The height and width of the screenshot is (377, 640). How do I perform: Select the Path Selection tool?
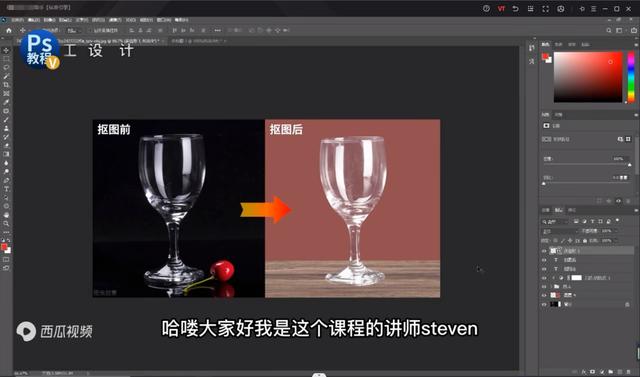pyautogui.click(x=6, y=197)
